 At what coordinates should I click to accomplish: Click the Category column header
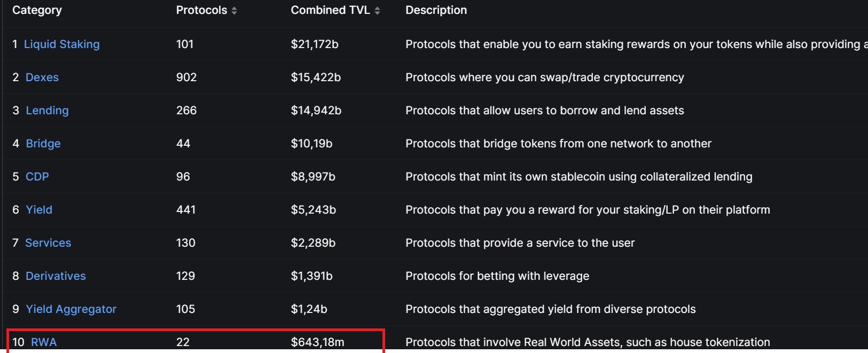coord(37,10)
